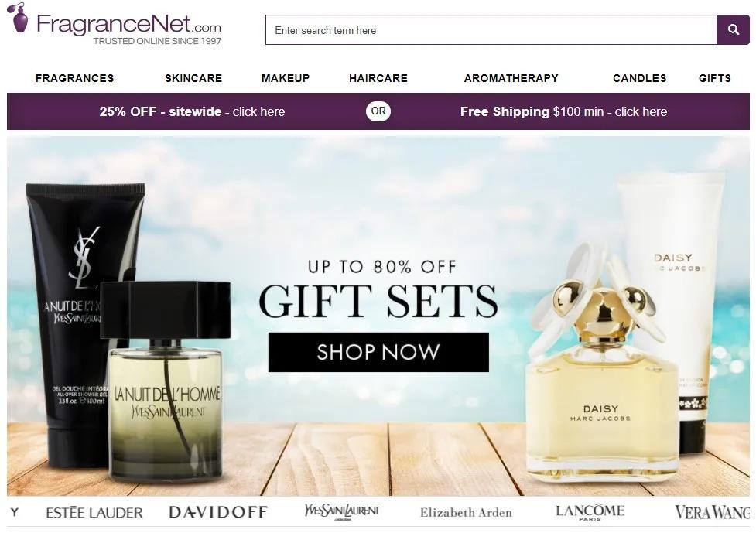Focus the search term input field
Viewport: 756px width, 533px height.
point(491,30)
